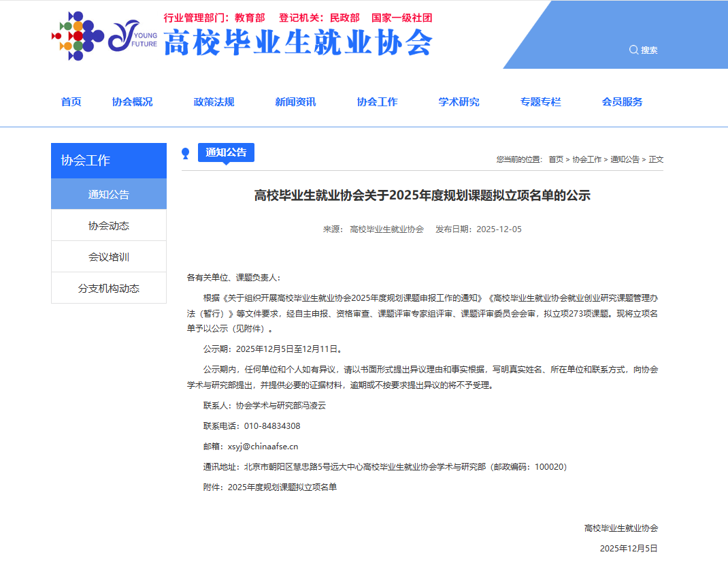Go to 政策法规 in navigation bar

[214, 102]
